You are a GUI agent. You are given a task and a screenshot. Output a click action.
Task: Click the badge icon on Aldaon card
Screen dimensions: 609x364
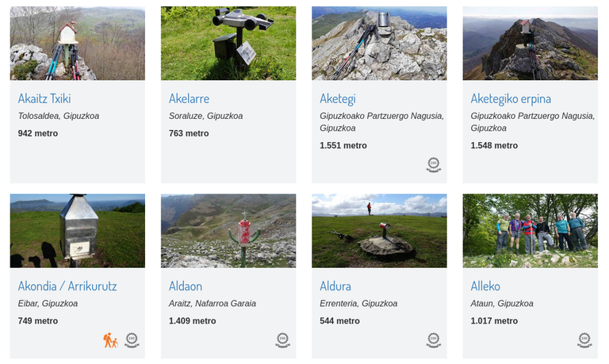[x=282, y=340]
